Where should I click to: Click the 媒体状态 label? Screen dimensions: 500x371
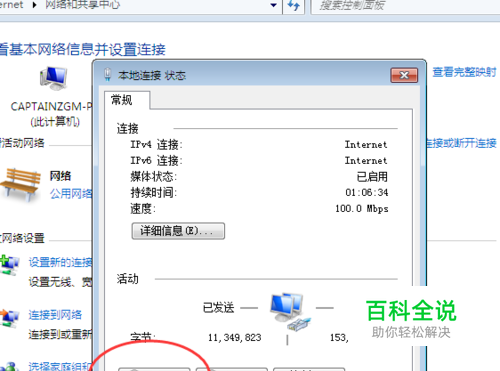click(153, 177)
